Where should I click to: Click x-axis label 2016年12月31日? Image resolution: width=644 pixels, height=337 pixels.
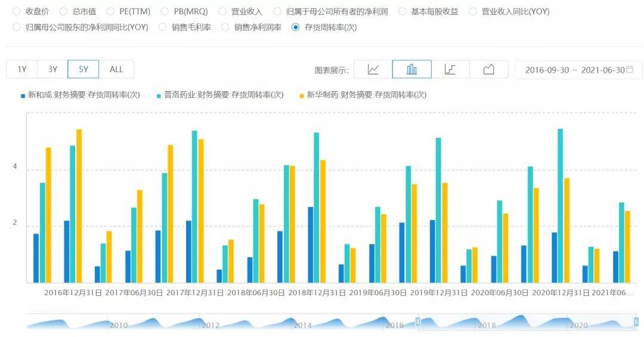[73, 293]
